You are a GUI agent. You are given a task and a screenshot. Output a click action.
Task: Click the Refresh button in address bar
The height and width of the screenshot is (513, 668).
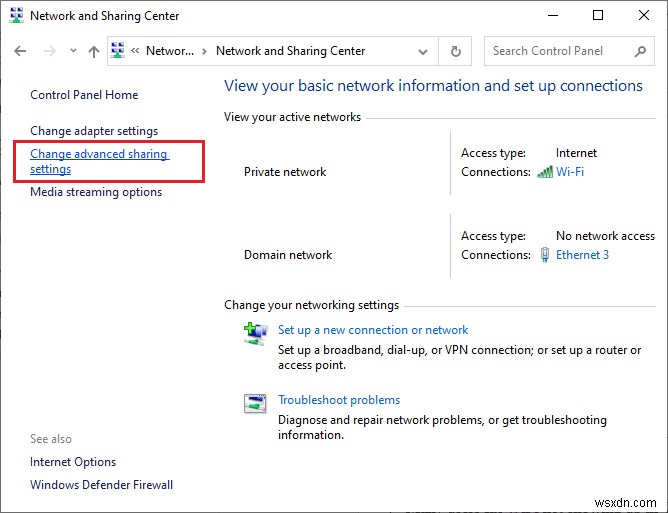456,51
